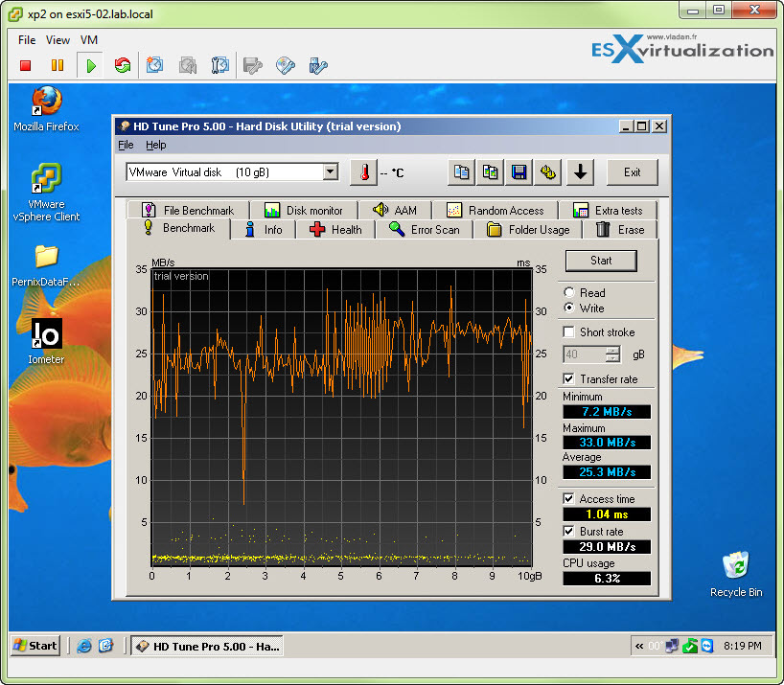Expand hidden tray icons chevron

[639, 646]
